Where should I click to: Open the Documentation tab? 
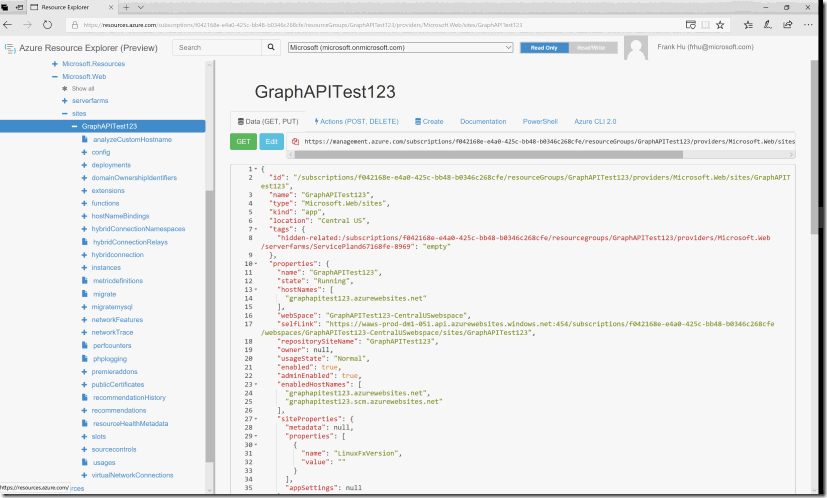483,121
